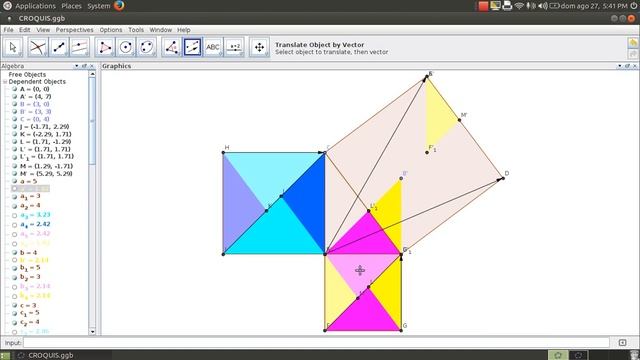
Task: Open the Places menu in top panel
Action: click(x=71, y=6)
